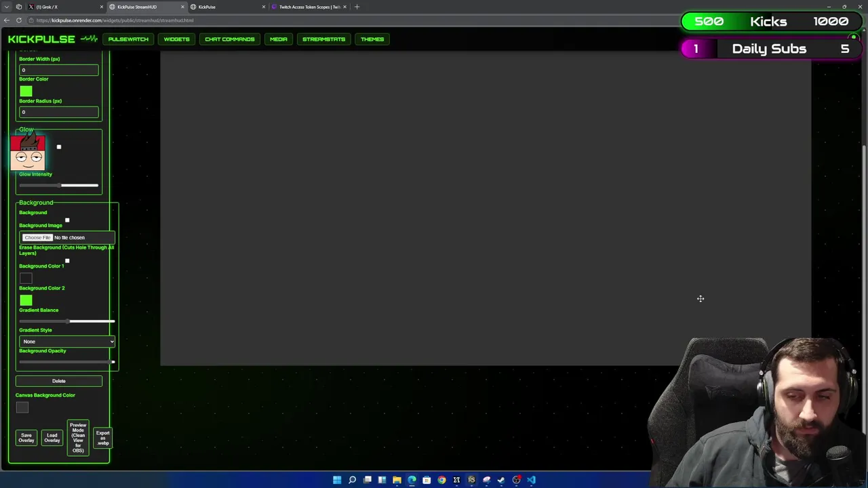Click the browser back arrow
Viewport: 868px width, 488px height.
[x=7, y=20]
